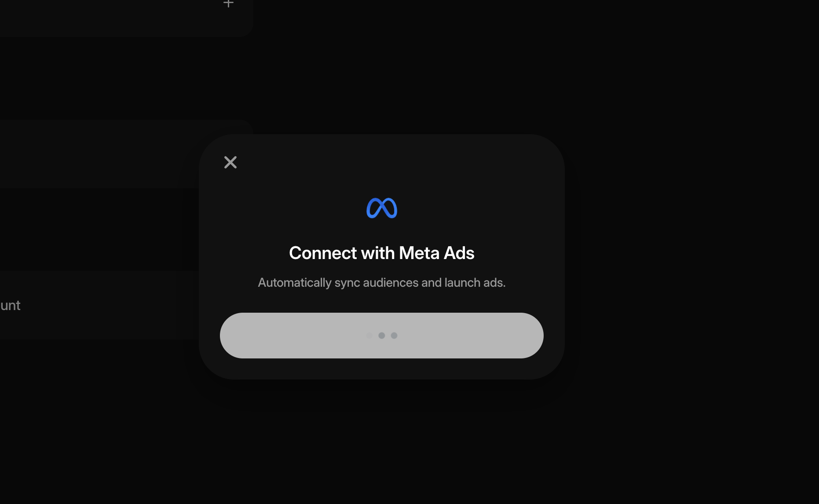
Task: Click the word "Automatically" in description
Action: [x=295, y=282]
